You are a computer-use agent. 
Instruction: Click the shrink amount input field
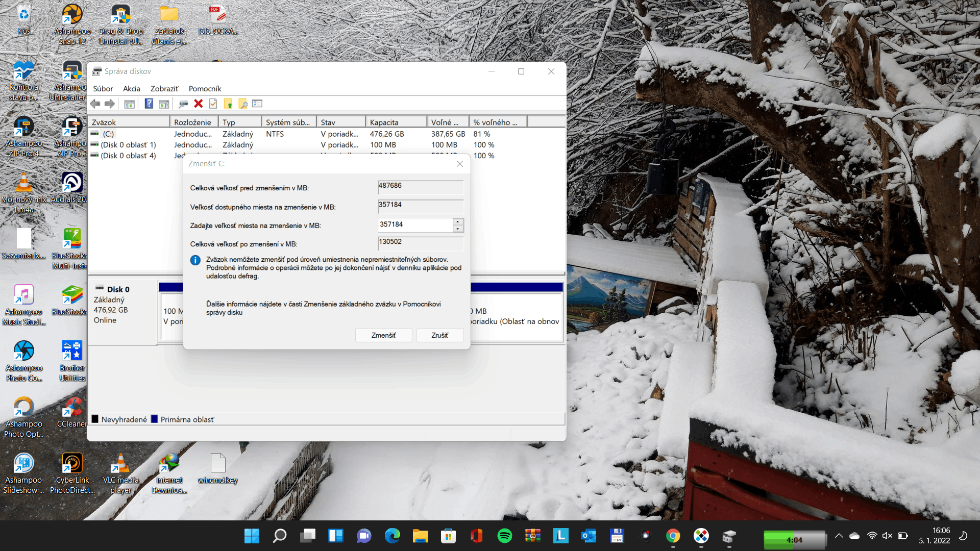414,224
